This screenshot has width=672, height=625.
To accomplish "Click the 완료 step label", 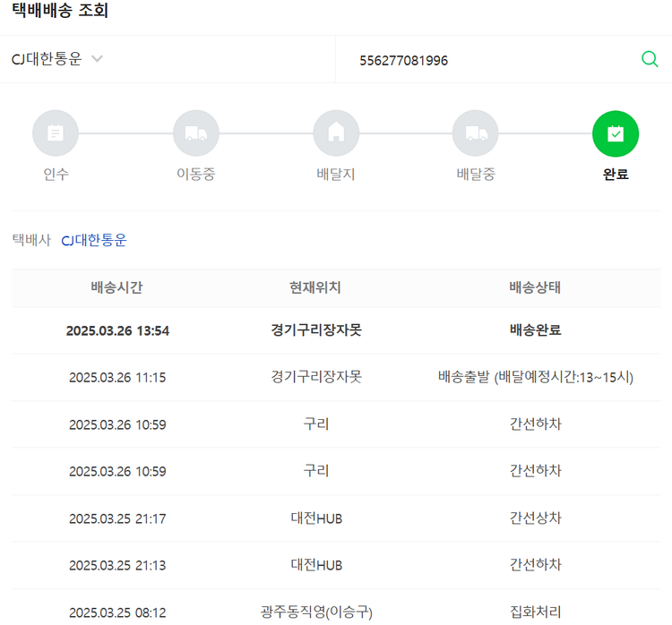I will (616, 174).
